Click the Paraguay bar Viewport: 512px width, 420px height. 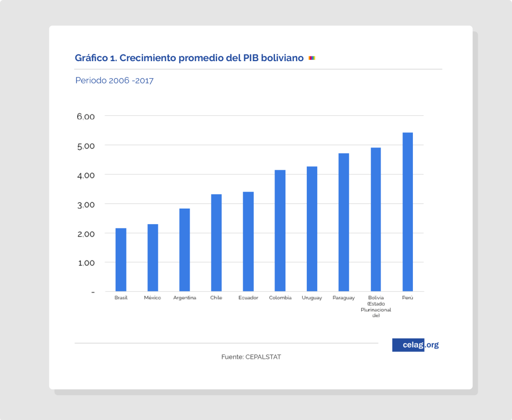[x=344, y=222]
